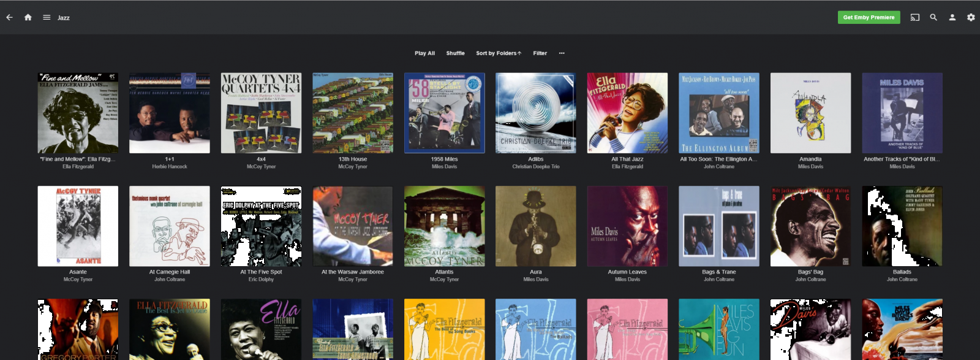Click John Coltrane under All Too Soon
Image resolution: width=980 pixels, height=360 pixels.
(719, 166)
